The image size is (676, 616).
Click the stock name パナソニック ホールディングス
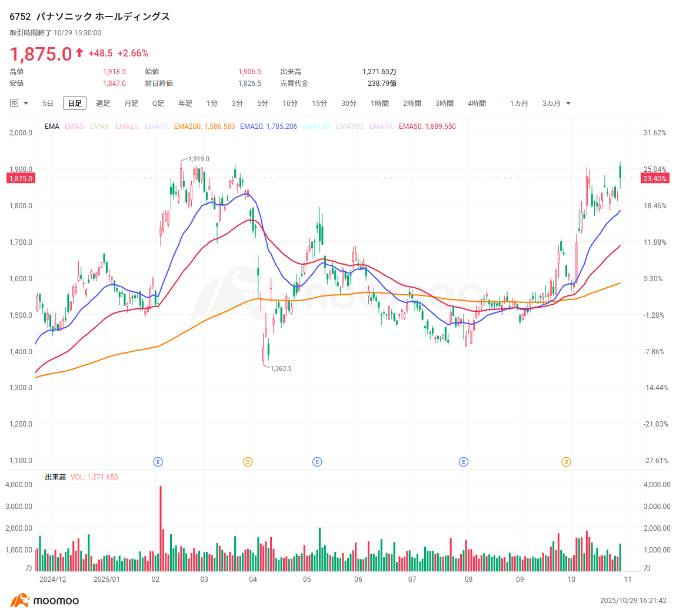coord(103,17)
